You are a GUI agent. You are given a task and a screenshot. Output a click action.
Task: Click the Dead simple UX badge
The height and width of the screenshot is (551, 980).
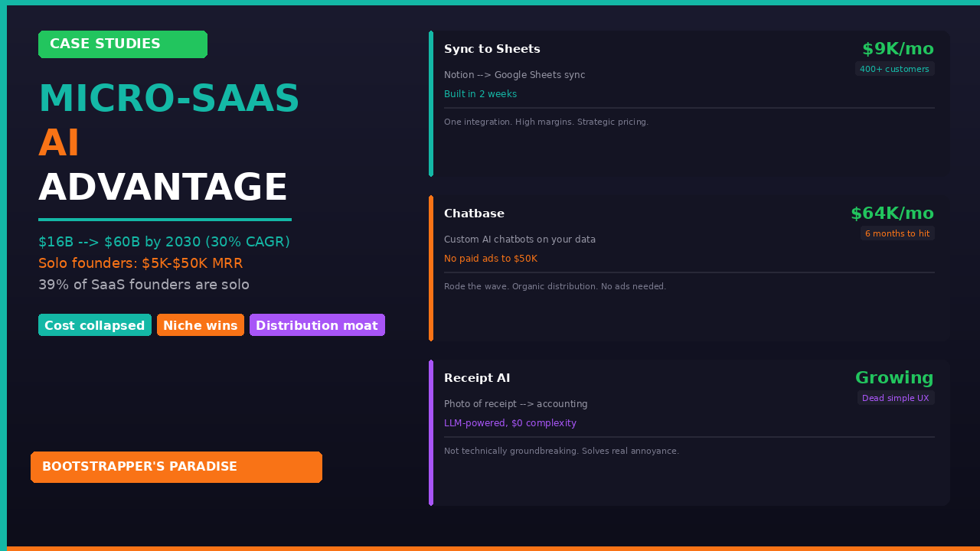click(x=895, y=398)
